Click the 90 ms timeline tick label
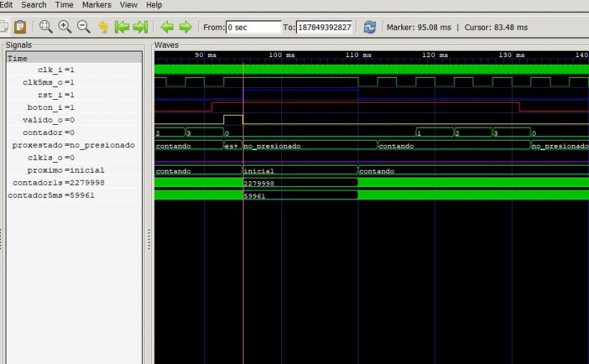This screenshot has height=364, width=589. [206, 55]
